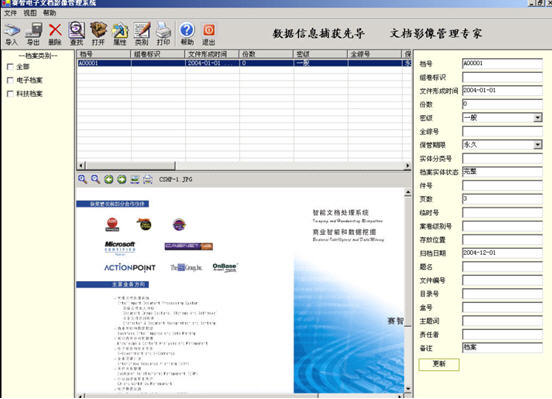Zoom in on the document preview image
552x399 pixels.
(x=82, y=179)
